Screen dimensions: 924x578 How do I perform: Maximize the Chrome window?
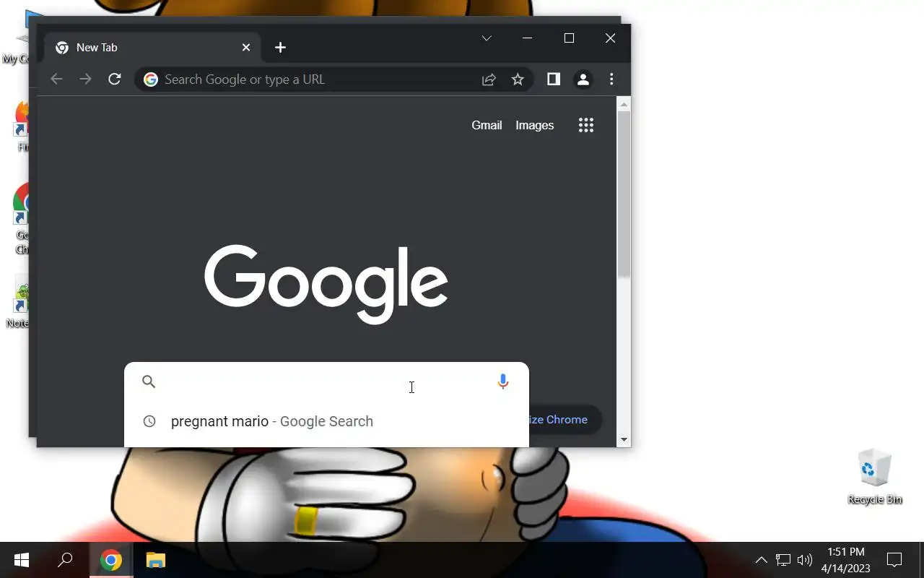tap(569, 38)
